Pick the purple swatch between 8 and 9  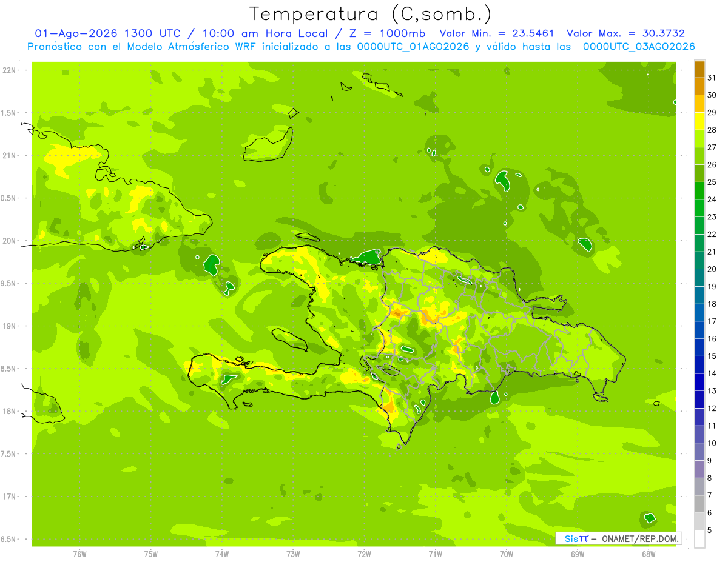[x=699, y=469]
